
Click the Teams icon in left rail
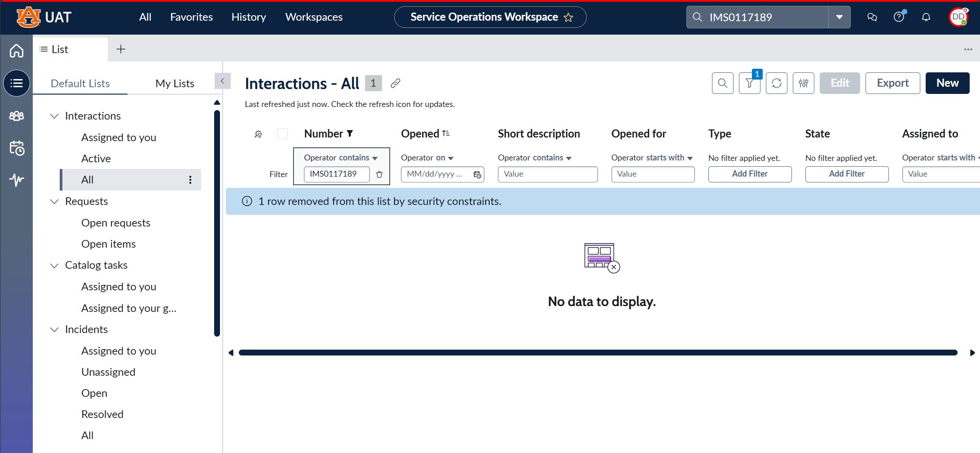pos(17,116)
